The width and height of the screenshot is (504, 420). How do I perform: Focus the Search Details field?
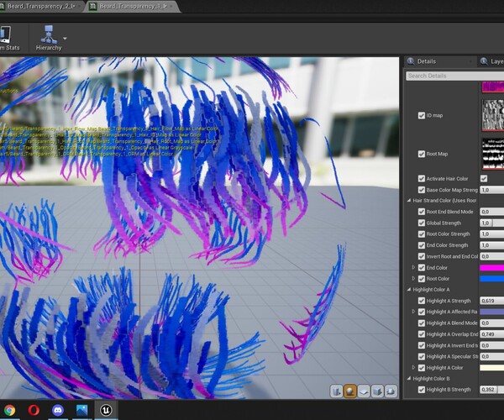[454, 76]
